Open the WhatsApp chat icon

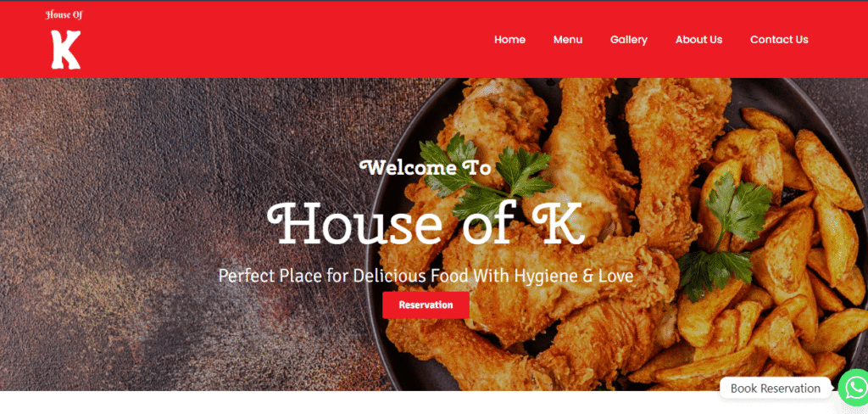(x=854, y=387)
